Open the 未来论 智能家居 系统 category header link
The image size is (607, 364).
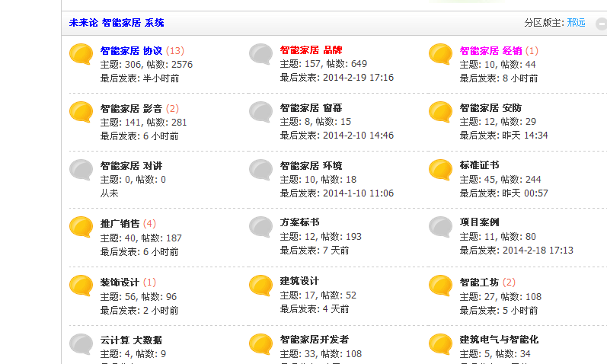pyautogui.click(x=117, y=23)
